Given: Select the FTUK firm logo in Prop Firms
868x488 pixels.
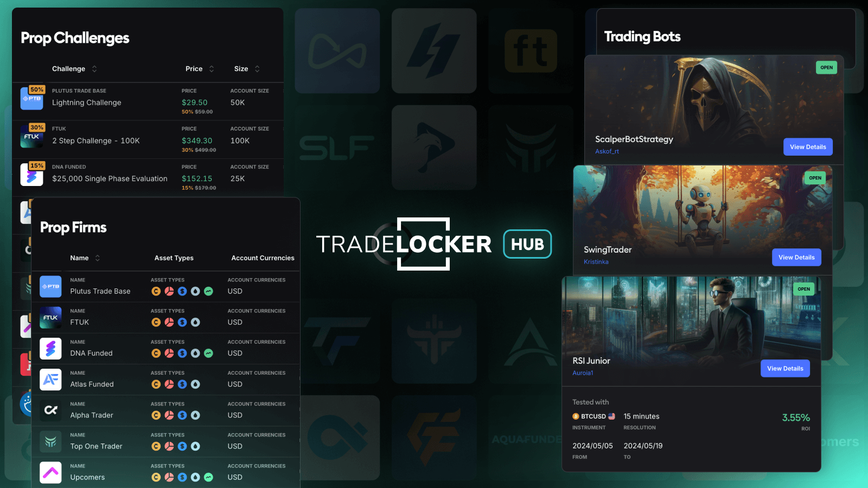Looking at the screenshot, I should [50, 318].
